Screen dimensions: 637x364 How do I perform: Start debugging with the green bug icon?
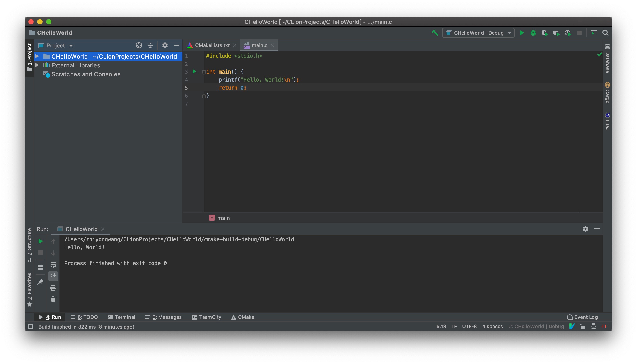(533, 33)
